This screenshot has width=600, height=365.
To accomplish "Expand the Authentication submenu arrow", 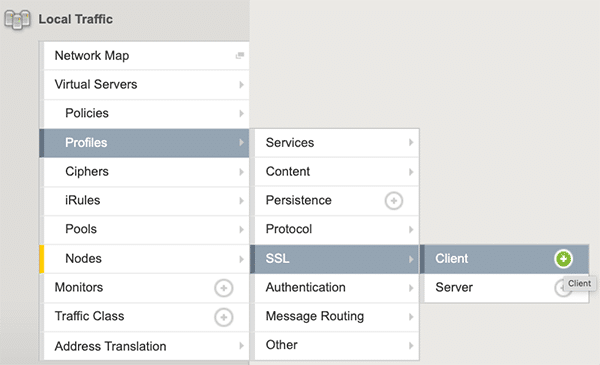I will point(411,288).
